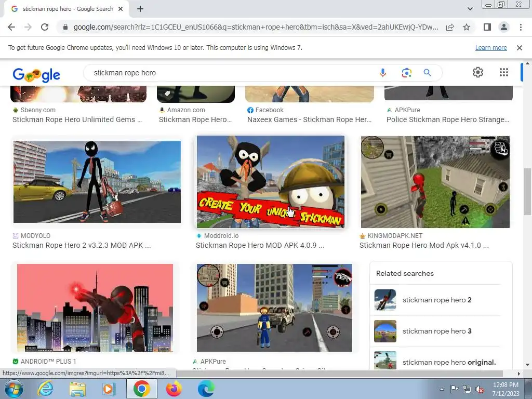
Task: Open the ANDROID PLUS 1 red skyline image
Action: pos(95,308)
